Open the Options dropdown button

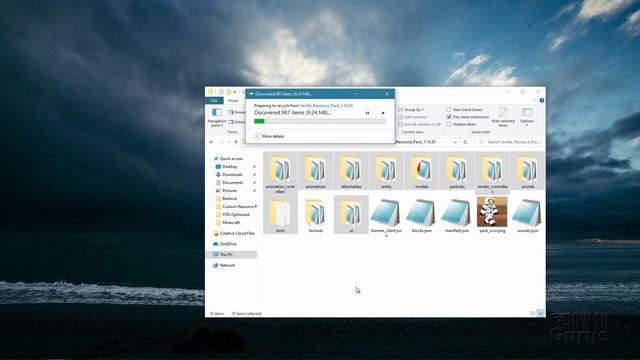pos(527,117)
